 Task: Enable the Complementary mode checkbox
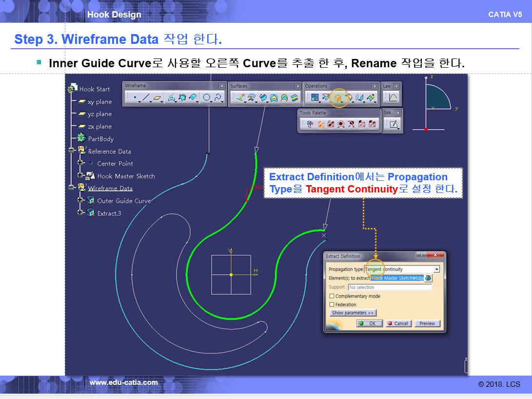pos(332,296)
